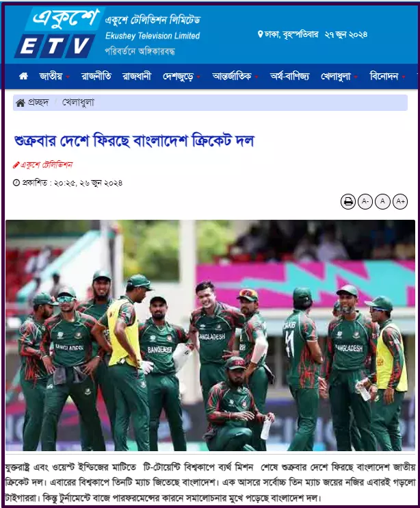Click the Bangladesh cricket team photo
Image resolution: width=420 pixels, height=508 pixels.
(x=210, y=335)
